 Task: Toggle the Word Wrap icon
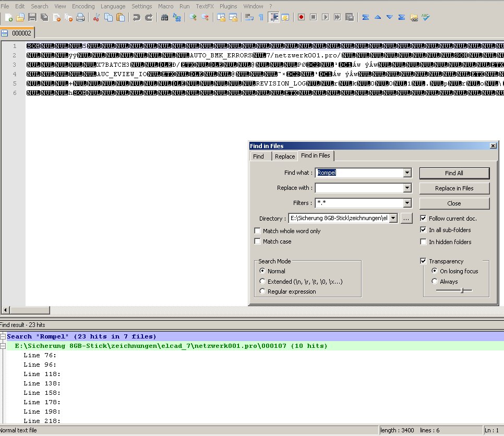point(249,17)
